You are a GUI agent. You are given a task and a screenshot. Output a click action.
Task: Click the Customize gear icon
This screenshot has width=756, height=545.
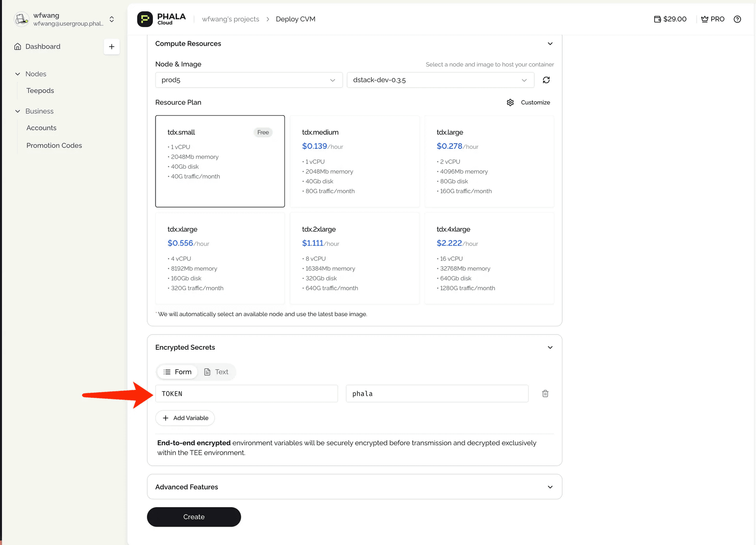[x=510, y=103]
